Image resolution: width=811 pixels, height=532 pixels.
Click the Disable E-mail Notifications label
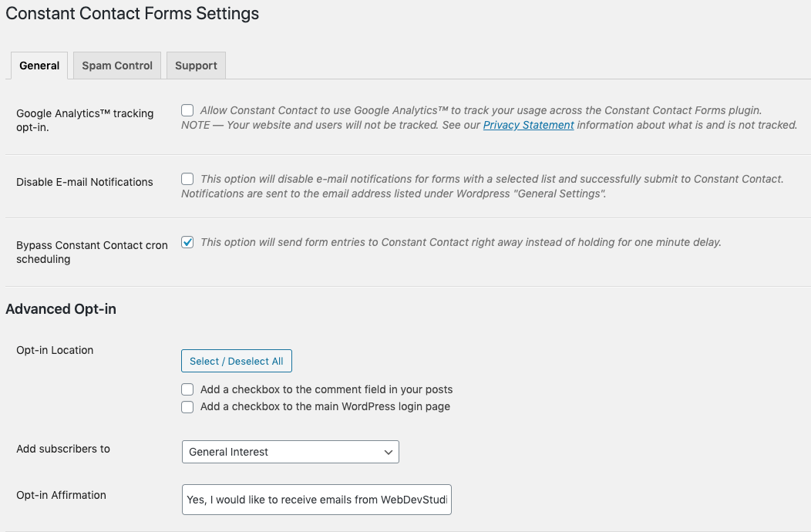click(85, 182)
